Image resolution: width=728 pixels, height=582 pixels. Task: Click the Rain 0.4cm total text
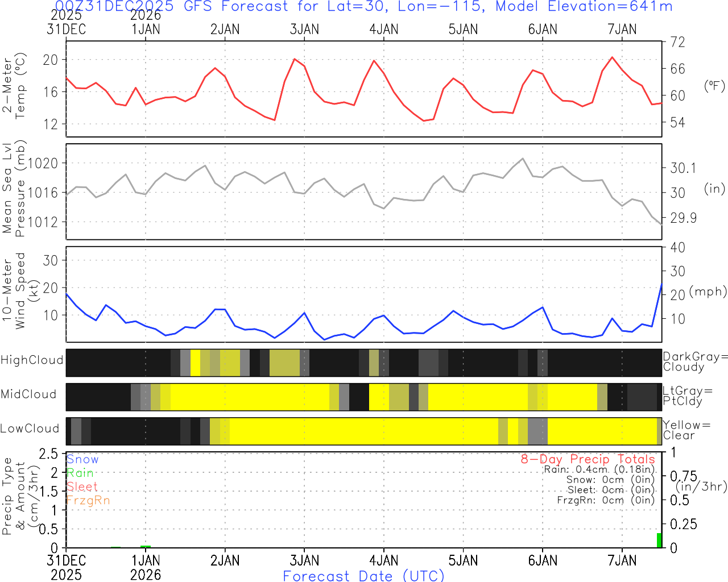599,469
